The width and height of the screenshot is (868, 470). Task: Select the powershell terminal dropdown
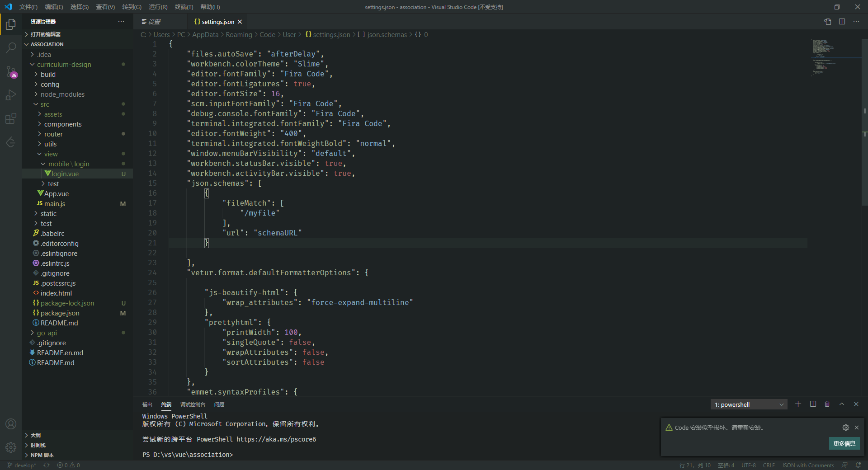749,404
